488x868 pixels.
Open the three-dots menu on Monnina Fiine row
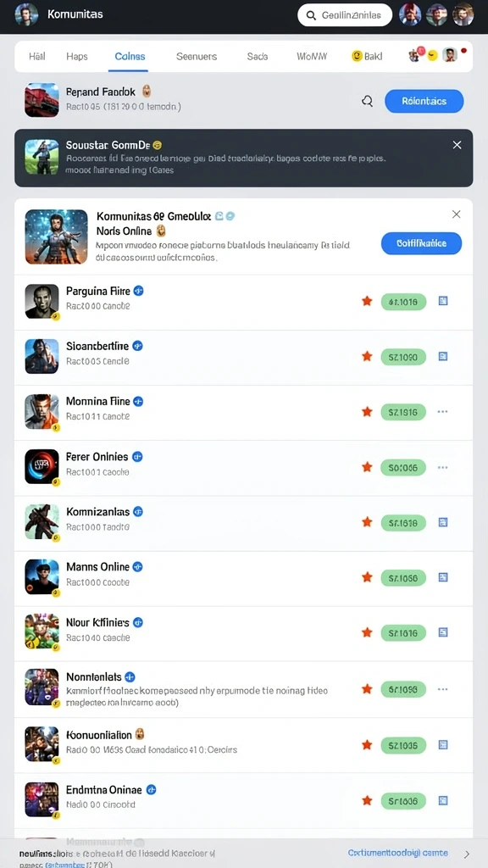click(x=442, y=412)
